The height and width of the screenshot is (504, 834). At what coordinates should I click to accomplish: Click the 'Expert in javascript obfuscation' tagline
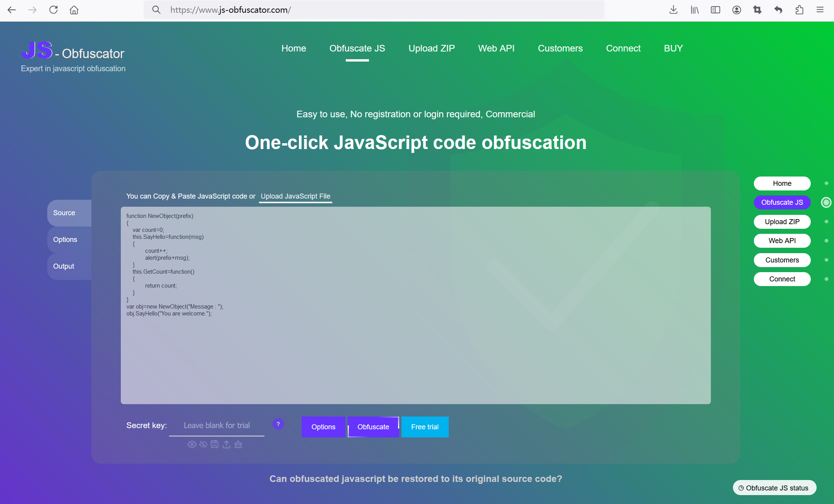(x=73, y=69)
